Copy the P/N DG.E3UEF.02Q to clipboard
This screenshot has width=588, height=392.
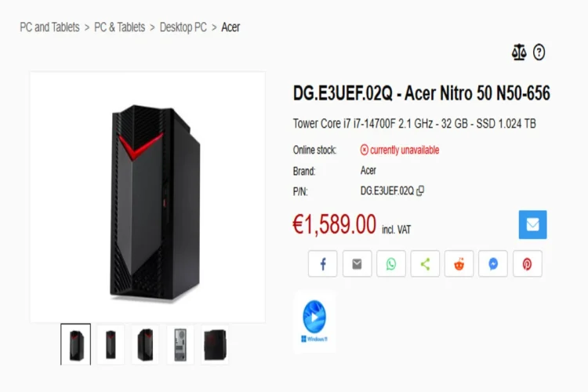point(420,191)
